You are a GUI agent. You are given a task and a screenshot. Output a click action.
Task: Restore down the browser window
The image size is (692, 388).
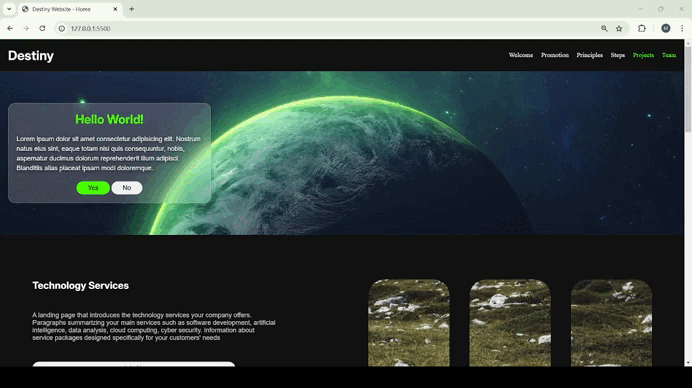pyautogui.click(x=661, y=9)
